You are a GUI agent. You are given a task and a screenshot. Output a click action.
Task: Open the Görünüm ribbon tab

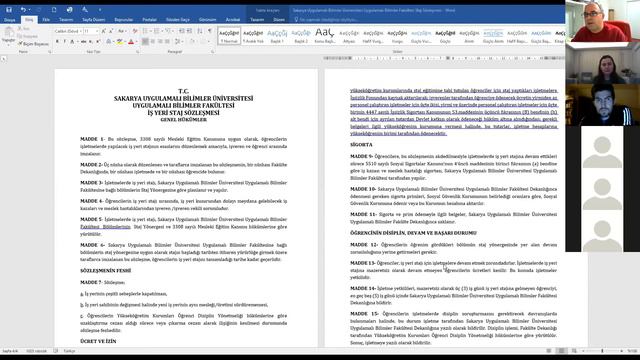[207, 20]
